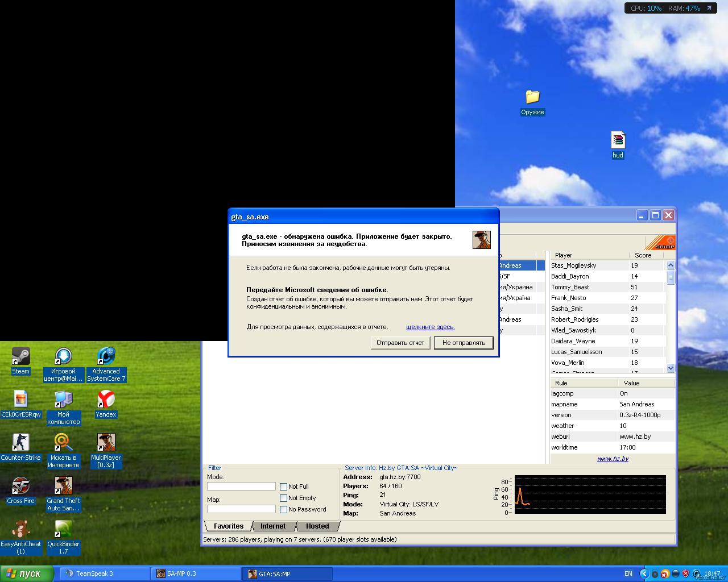The image size is (728, 582).
Task: Open the Steam desktop shortcut
Action: 21,361
